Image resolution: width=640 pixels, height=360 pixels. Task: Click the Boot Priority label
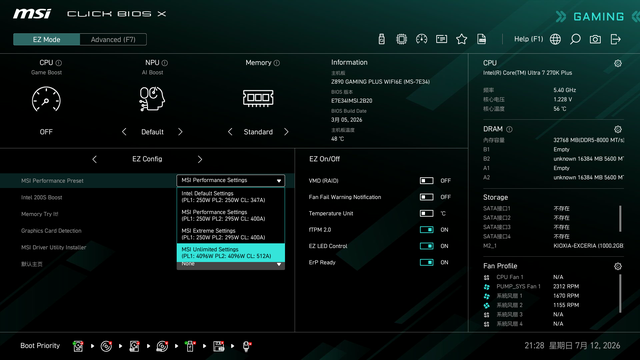pos(40,346)
